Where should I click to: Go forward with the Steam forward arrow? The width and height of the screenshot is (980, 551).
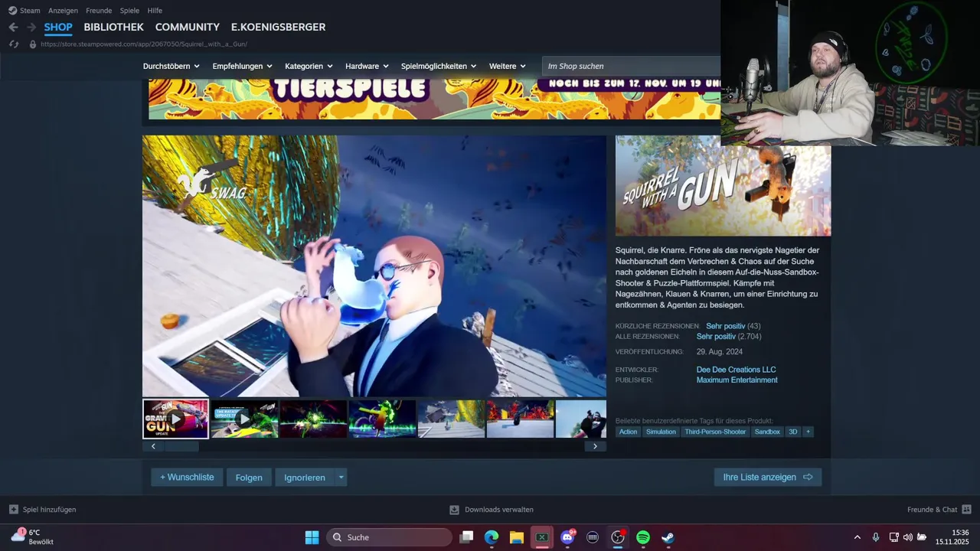31,27
